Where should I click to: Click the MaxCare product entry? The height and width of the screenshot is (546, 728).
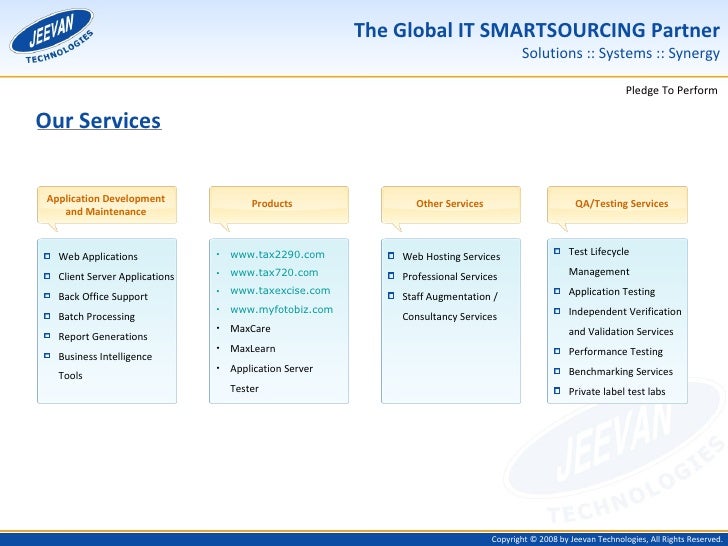(250, 329)
